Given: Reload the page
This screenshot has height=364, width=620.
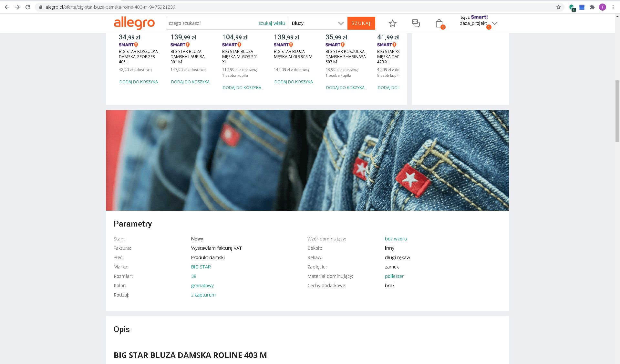Looking at the screenshot, I should click(28, 7).
